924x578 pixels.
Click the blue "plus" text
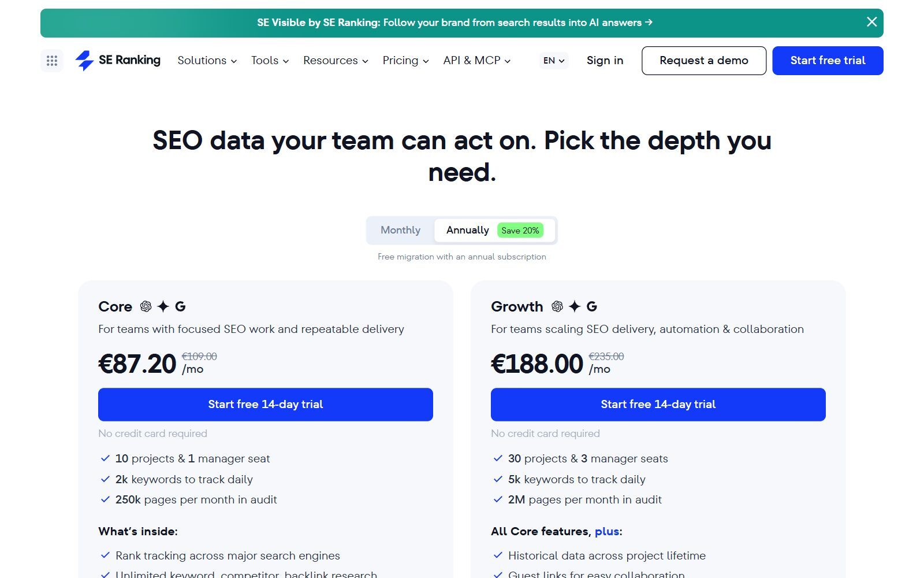click(x=607, y=531)
